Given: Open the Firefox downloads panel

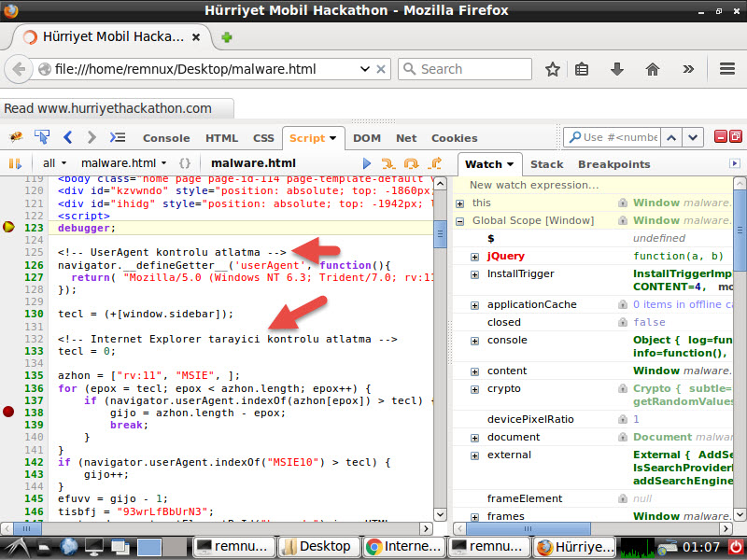Looking at the screenshot, I should point(617,69).
